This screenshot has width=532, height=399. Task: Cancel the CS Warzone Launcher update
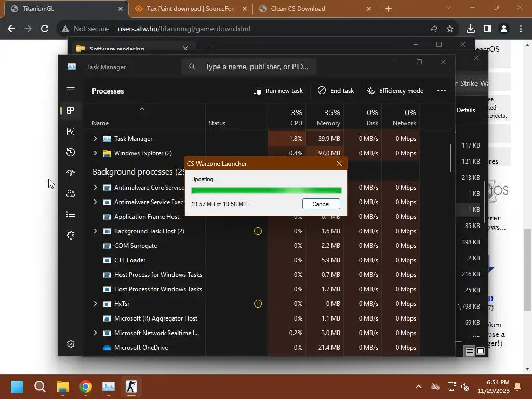(321, 204)
